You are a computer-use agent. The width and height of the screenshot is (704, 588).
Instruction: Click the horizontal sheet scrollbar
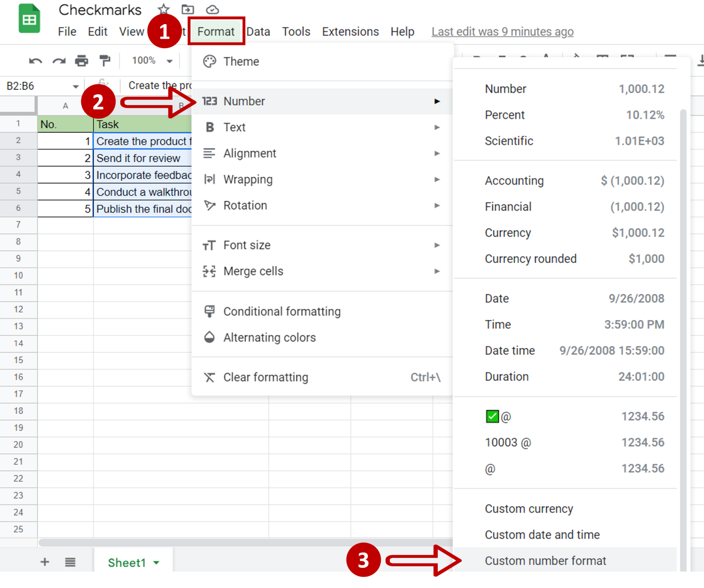coord(245,542)
